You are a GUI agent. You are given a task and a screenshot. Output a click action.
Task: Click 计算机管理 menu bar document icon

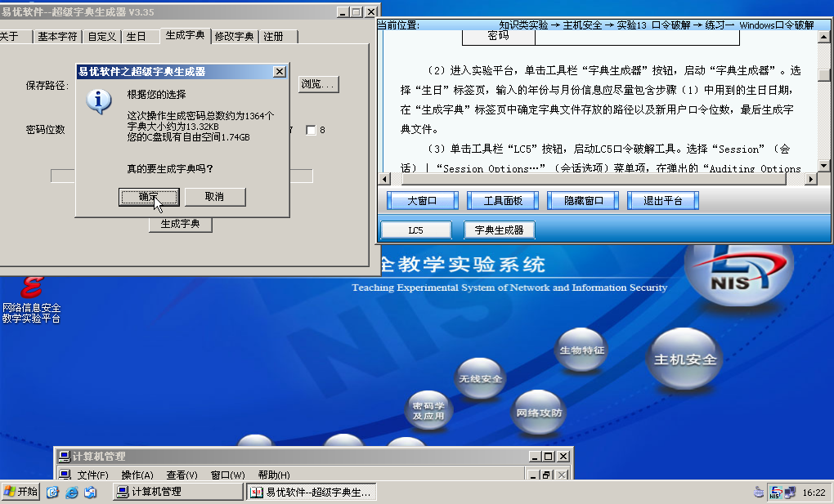coord(65,475)
